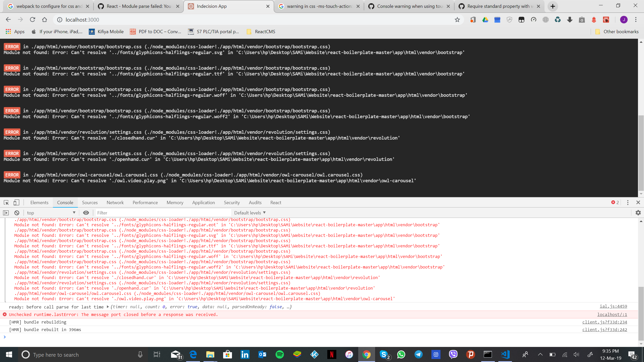Open the top frame context dropdown
Image resolution: width=644 pixels, height=362 pixels.
50,212
